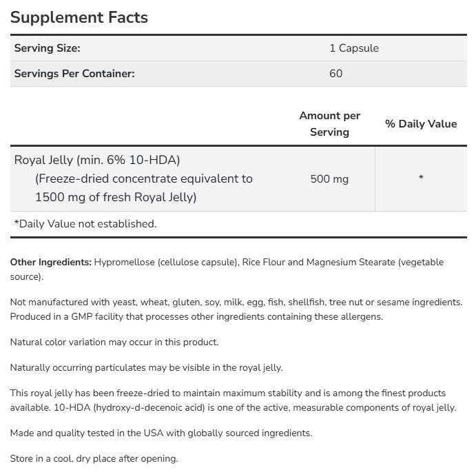Click the Serving Size label
Viewport: 476px width, 472px height.
(48, 48)
